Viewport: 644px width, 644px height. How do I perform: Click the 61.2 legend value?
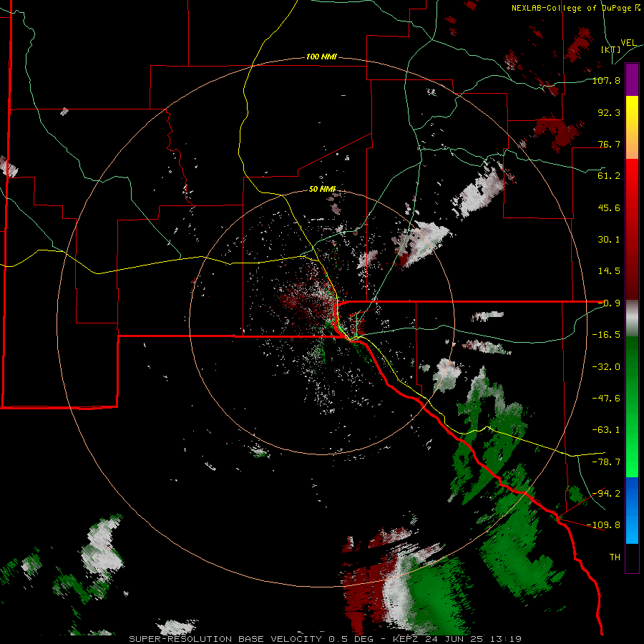pos(609,175)
